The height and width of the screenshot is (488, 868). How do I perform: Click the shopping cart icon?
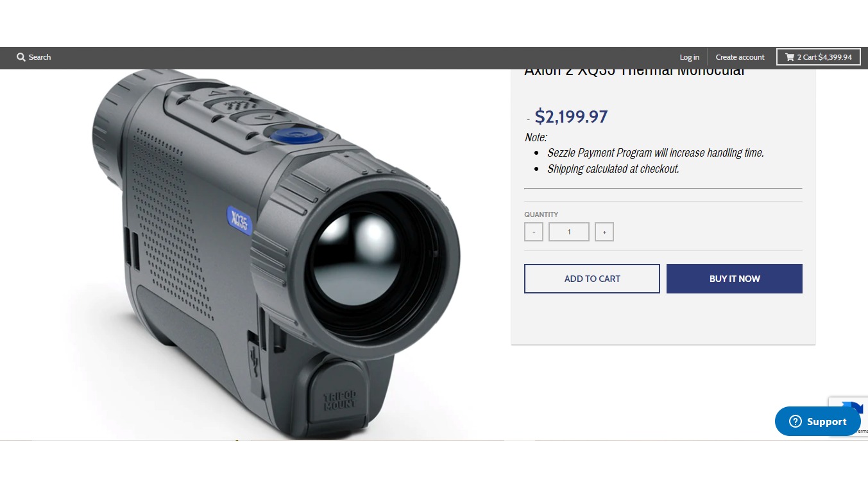coord(790,57)
